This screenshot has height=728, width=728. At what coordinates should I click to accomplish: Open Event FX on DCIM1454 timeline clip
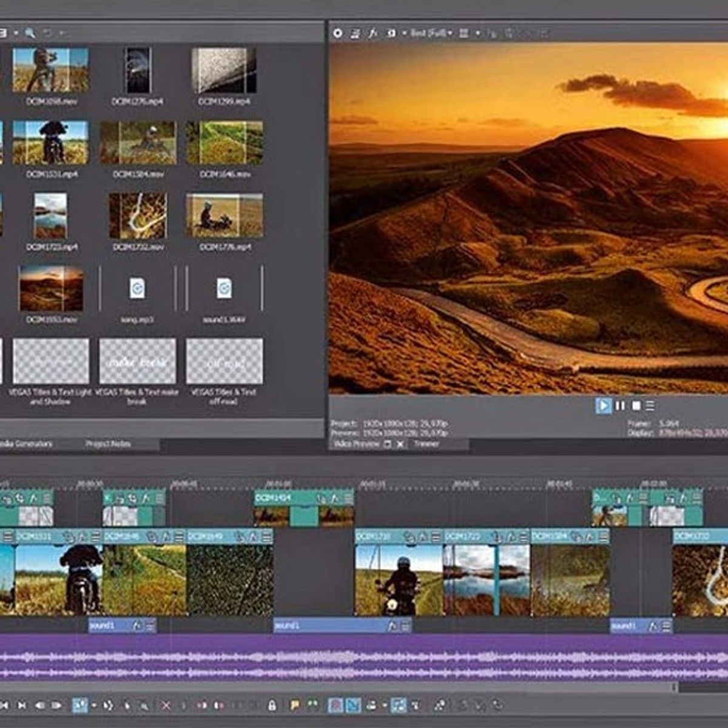pyautogui.click(x=335, y=498)
